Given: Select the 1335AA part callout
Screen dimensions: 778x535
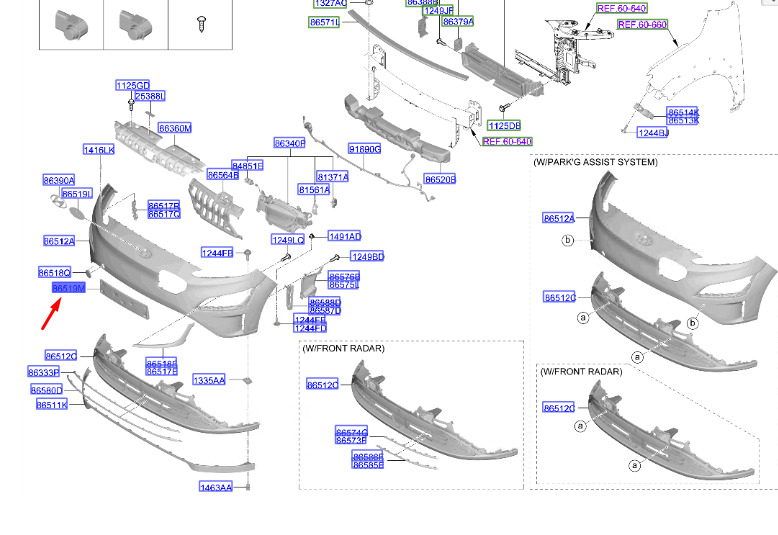Looking at the screenshot, I should [x=209, y=380].
